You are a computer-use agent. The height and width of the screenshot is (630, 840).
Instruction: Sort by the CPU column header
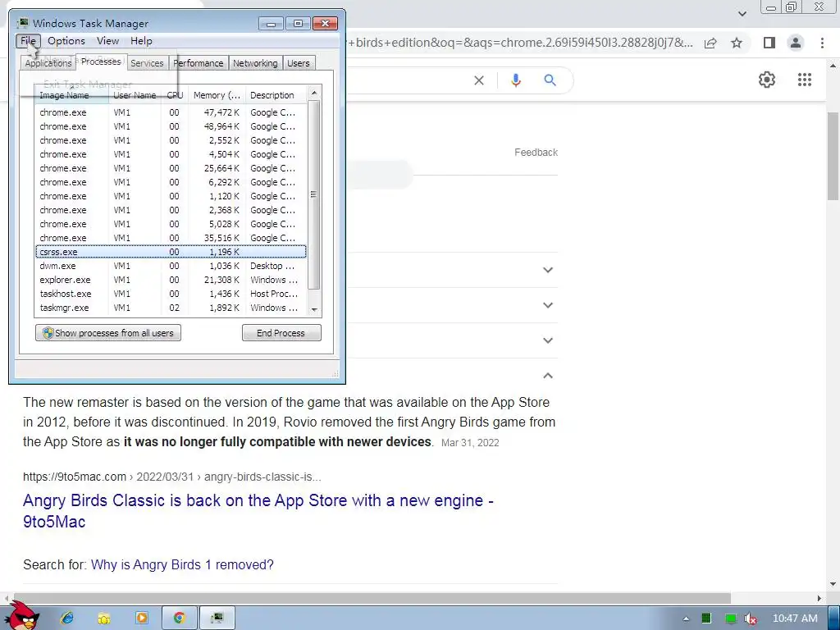click(175, 95)
